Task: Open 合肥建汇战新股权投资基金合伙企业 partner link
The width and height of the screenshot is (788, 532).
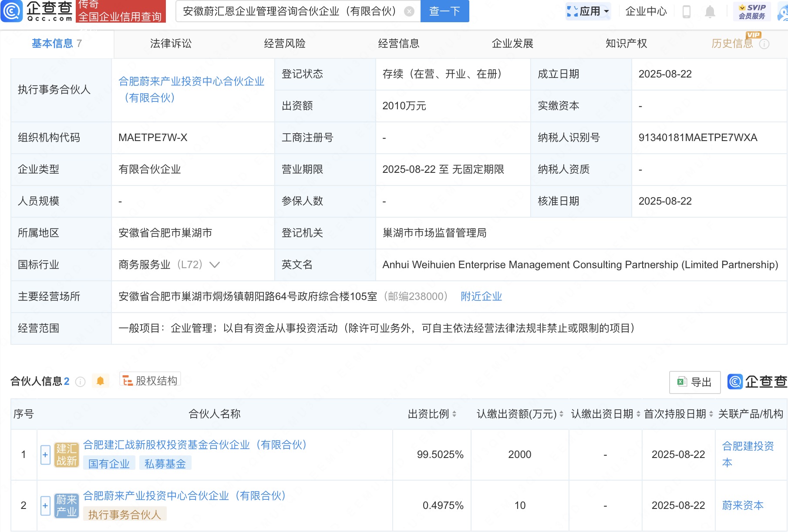Action: coord(195,445)
